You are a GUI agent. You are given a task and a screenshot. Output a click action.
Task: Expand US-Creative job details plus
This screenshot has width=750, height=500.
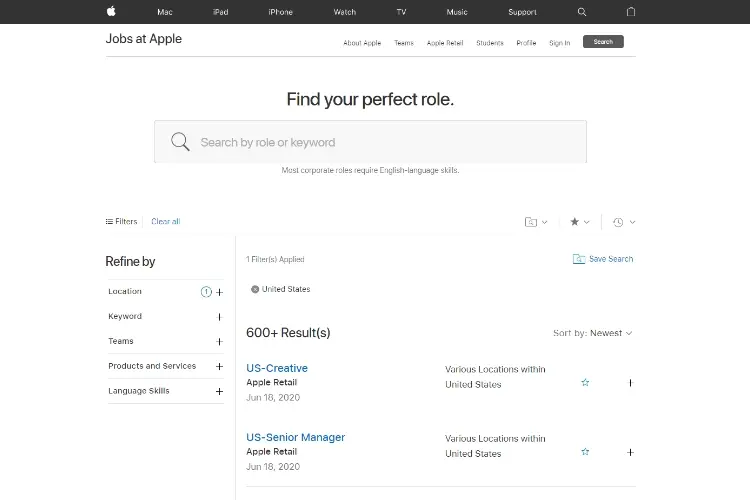(x=630, y=383)
